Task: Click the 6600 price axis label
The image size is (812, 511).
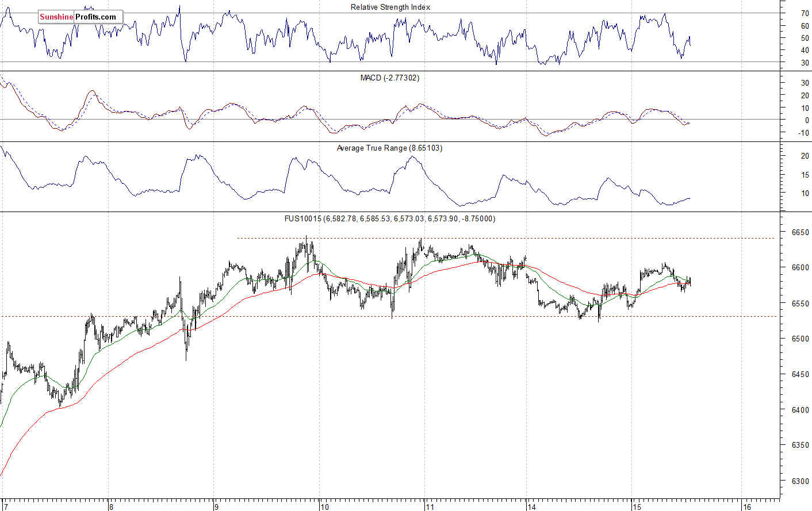Action: 800,267
